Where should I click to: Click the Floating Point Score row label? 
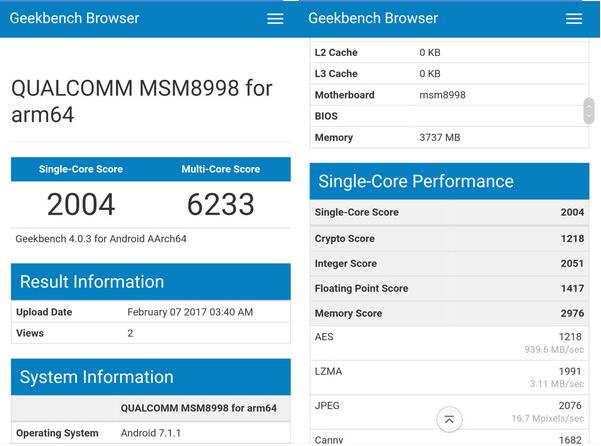[x=361, y=289]
